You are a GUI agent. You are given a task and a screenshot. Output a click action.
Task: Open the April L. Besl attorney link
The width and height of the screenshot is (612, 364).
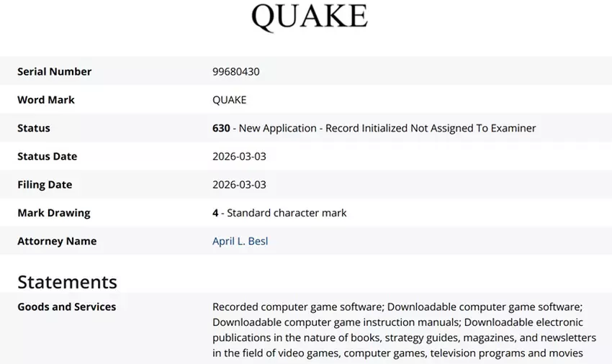pos(240,241)
